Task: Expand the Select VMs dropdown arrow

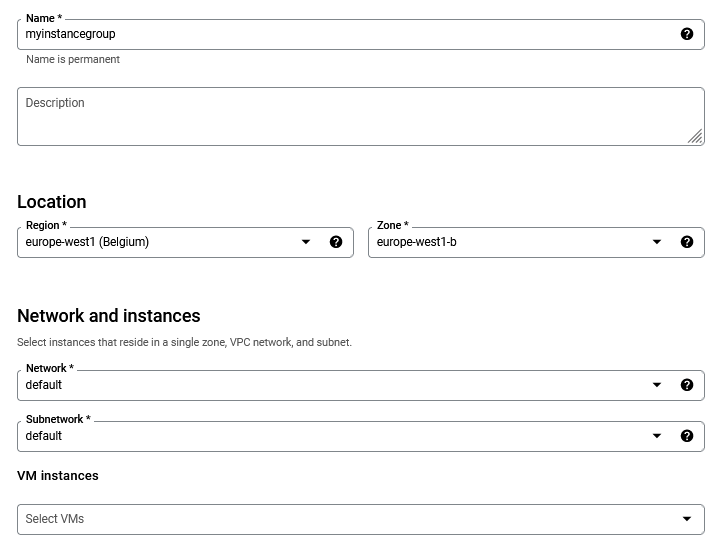Action: pos(687,519)
